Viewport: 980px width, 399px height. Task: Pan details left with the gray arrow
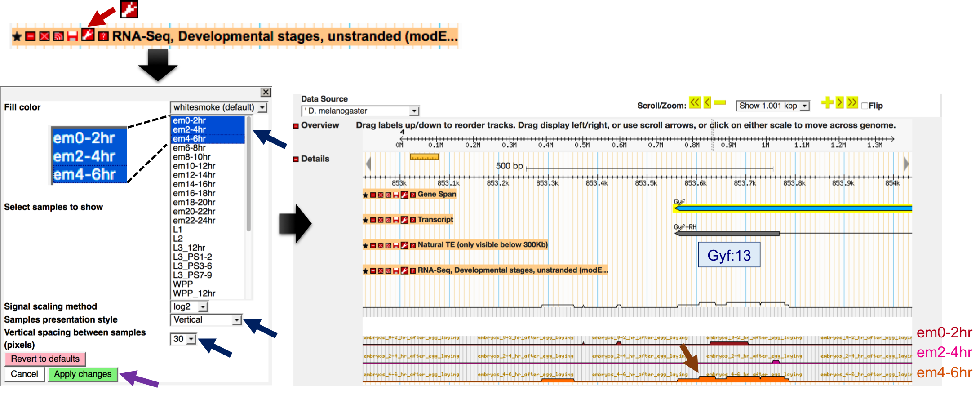368,164
